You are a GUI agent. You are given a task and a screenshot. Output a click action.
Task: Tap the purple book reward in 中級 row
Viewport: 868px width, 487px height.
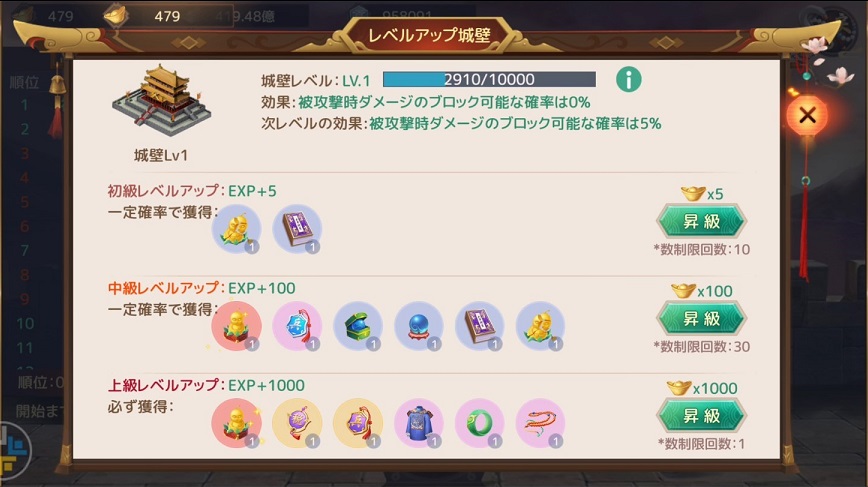pos(480,327)
